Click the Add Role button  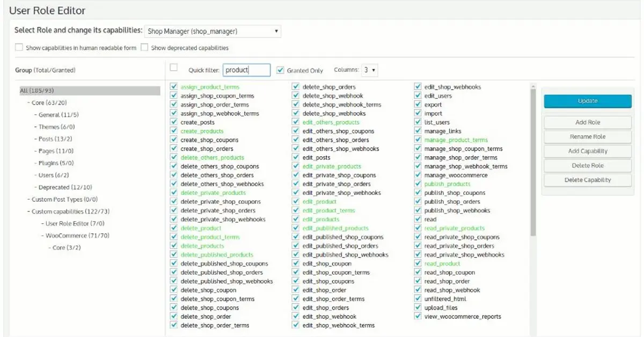(587, 122)
